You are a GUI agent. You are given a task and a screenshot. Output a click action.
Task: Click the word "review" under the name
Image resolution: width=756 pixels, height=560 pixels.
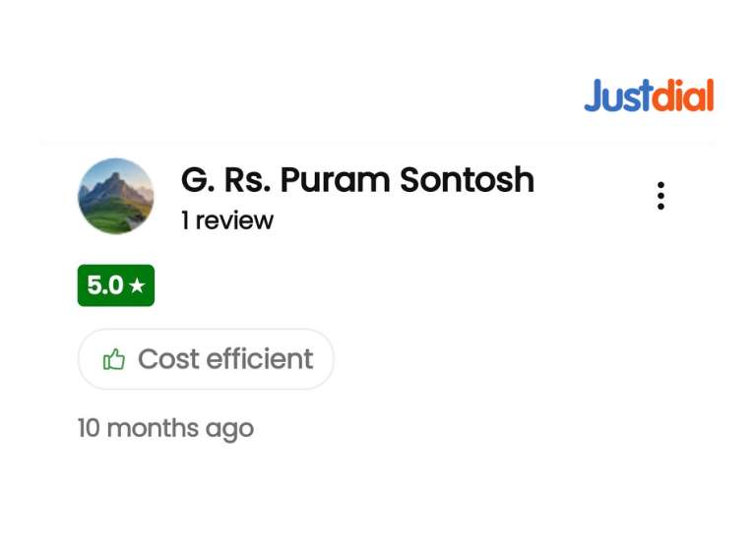[234, 220]
